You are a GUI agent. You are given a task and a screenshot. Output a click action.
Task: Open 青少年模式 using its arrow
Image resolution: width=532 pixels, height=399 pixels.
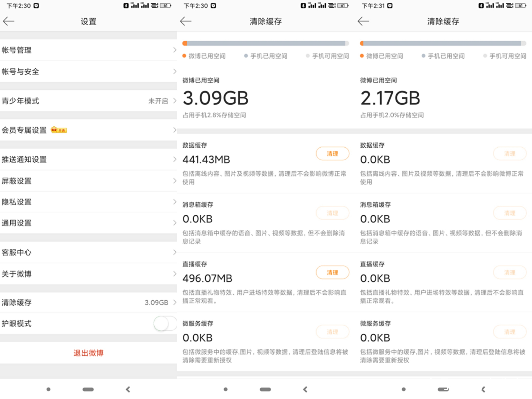click(174, 101)
